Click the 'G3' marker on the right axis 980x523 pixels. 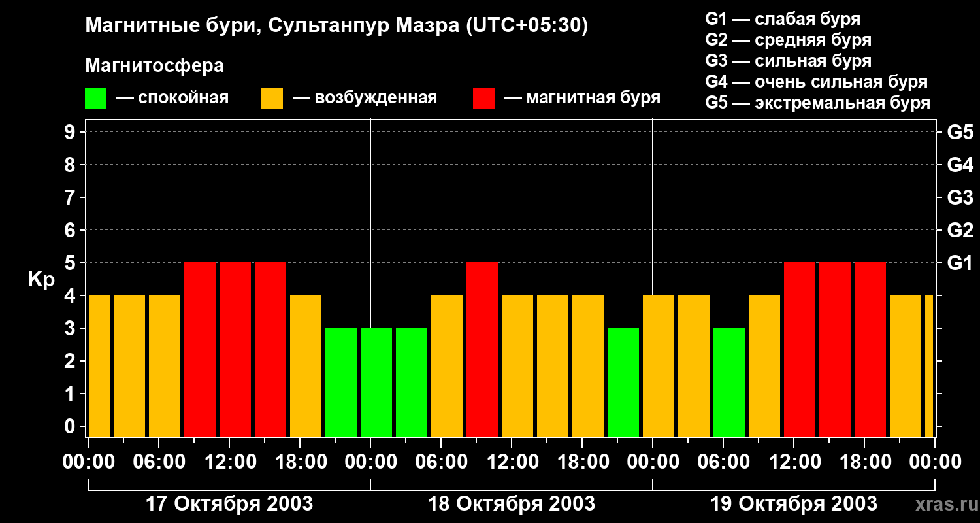click(960, 197)
